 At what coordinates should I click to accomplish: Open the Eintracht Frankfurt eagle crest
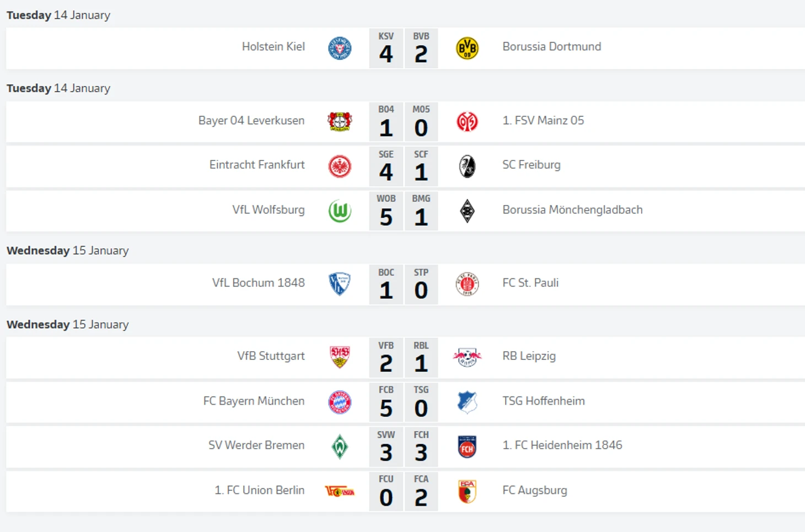[x=340, y=166]
